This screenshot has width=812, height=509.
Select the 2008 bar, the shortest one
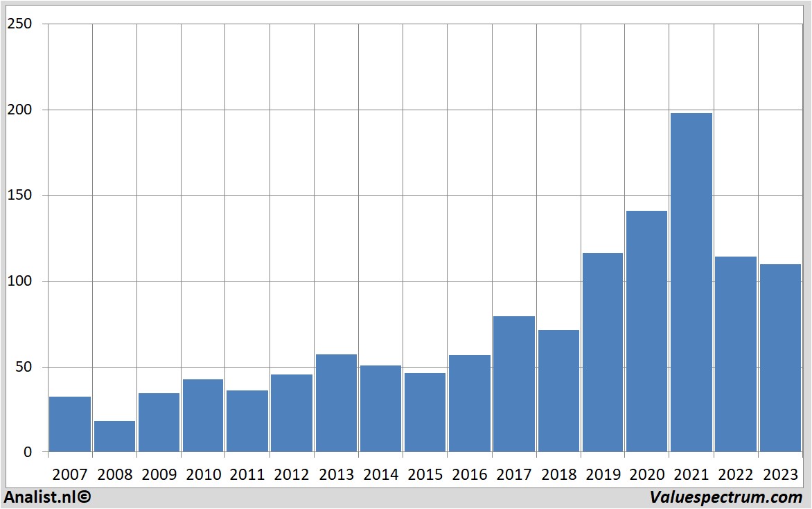coord(114,436)
